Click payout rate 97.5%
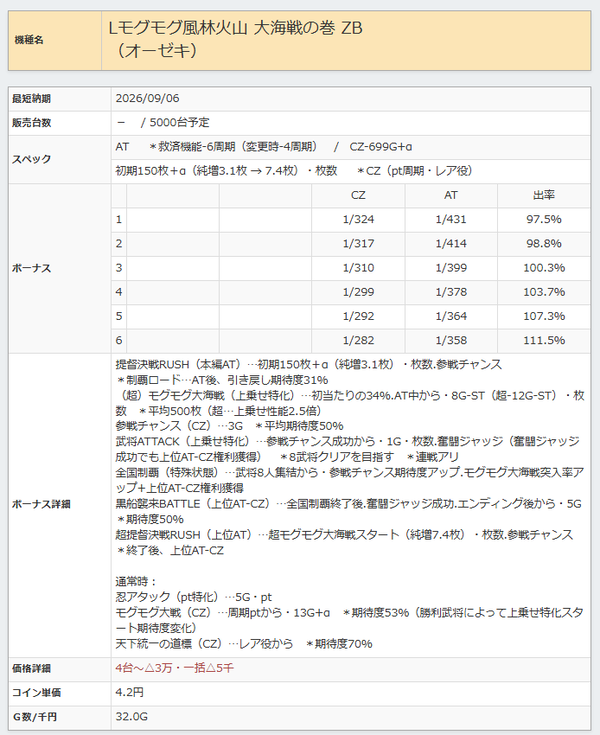The height and width of the screenshot is (735, 600). point(544,219)
